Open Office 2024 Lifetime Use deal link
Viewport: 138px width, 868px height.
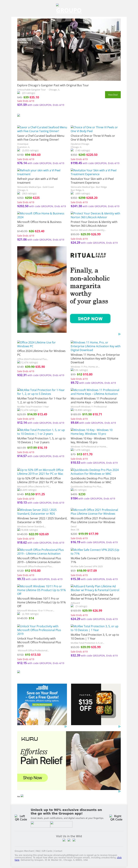tap(36, 344)
